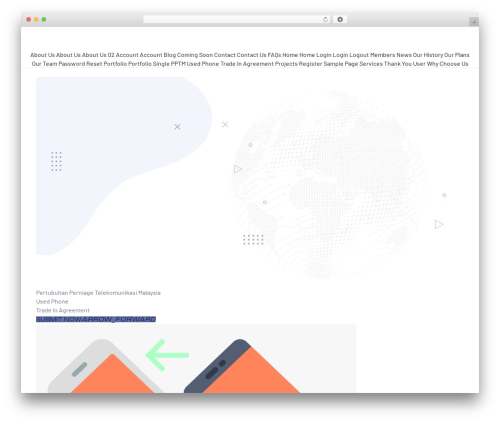500x423 pixels.
Task: Click the green arrow between phones
Action: [x=167, y=355]
